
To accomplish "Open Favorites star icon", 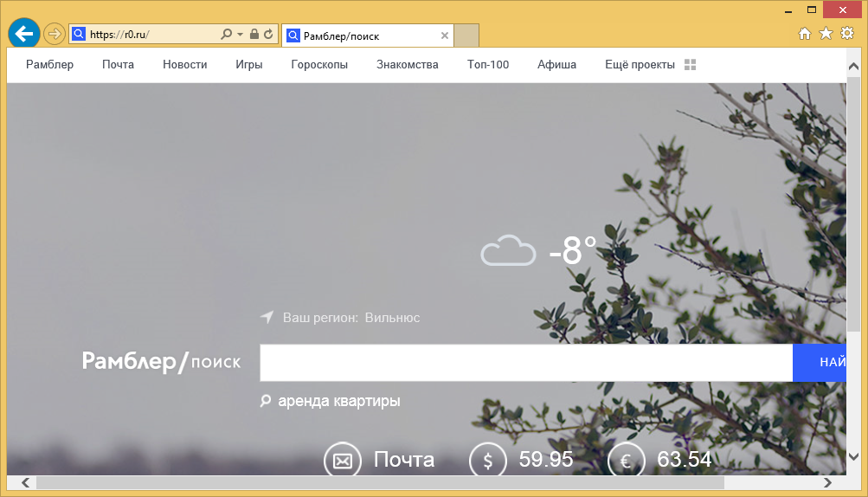I will (826, 34).
